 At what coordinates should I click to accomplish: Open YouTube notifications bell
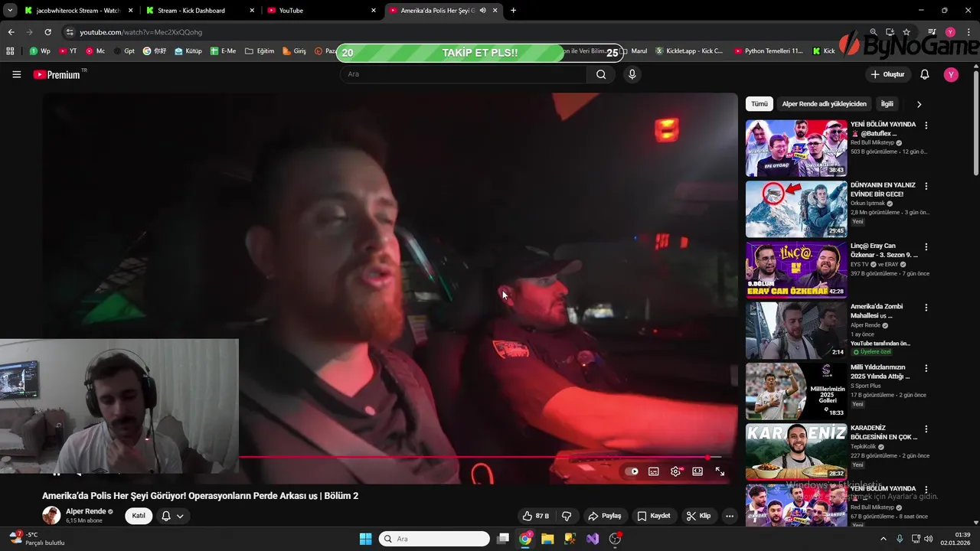(x=924, y=74)
